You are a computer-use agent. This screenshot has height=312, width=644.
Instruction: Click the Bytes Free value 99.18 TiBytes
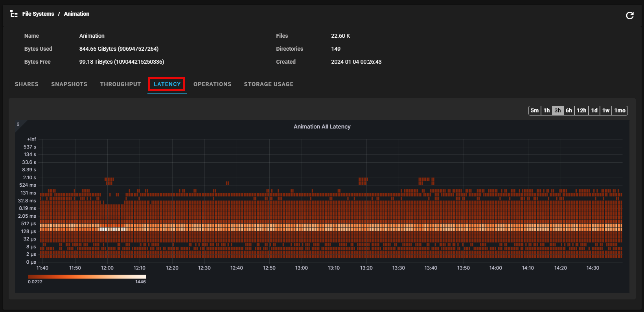pyautogui.click(x=121, y=62)
